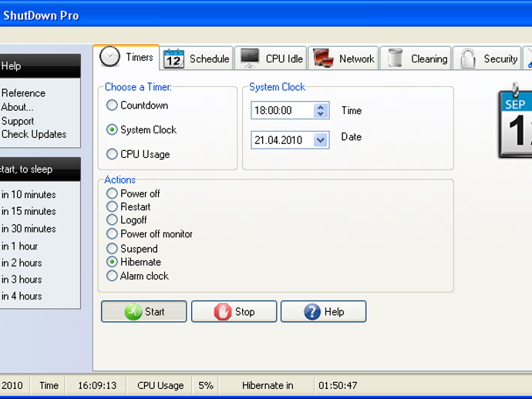Viewport: 532px width, 399px height.
Task: Click the computers icon on Network tab
Action: pyautogui.click(x=322, y=58)
